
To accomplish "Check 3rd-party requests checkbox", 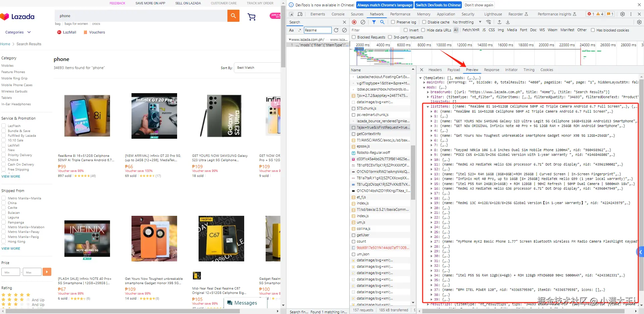I will point(390,37).
